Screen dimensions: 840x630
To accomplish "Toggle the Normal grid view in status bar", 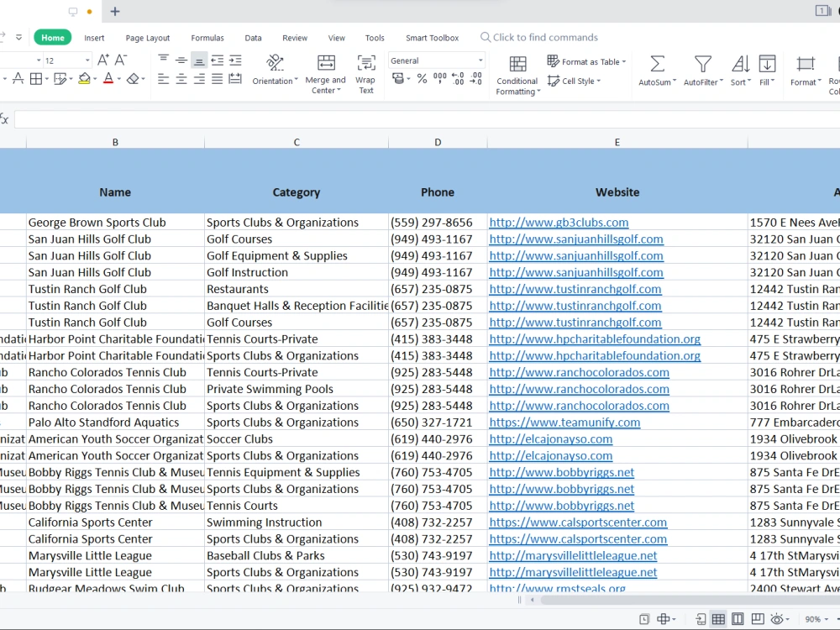I will (x=718, y=619).
